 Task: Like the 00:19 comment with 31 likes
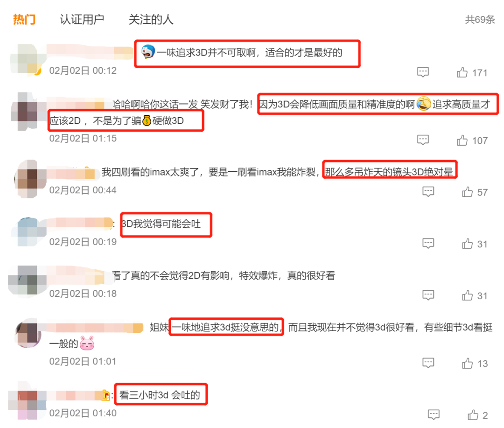[x=467, y=244]
